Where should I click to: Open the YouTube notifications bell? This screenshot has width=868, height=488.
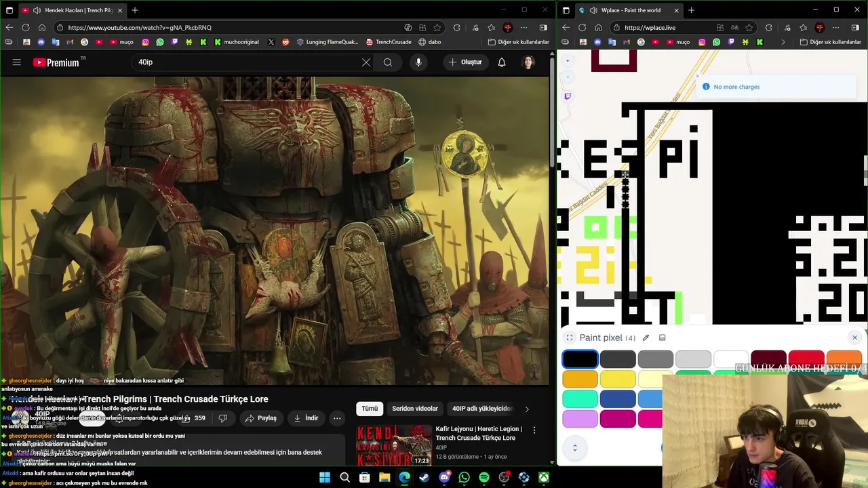coord(502,62)
